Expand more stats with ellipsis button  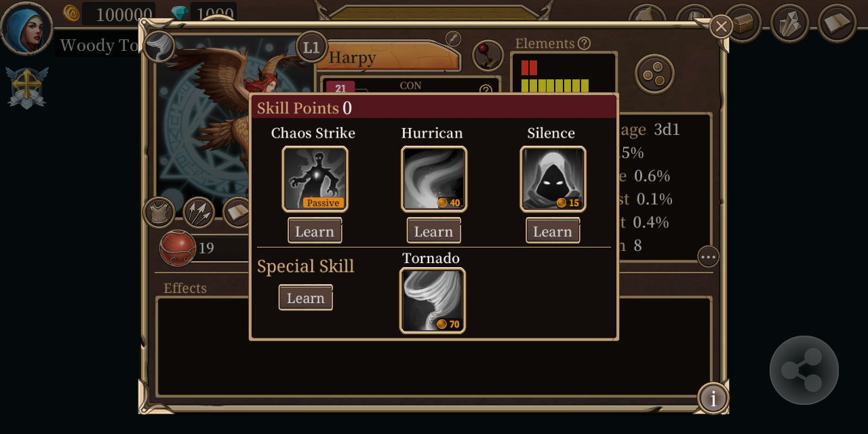pos(708,256)
